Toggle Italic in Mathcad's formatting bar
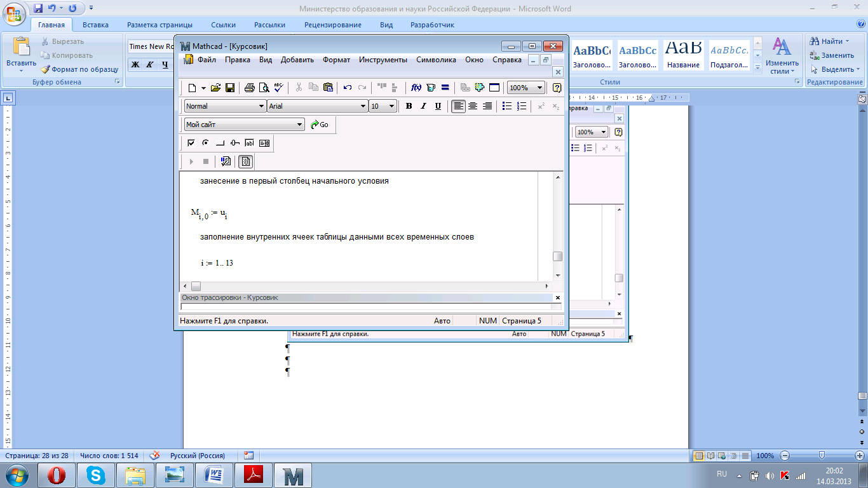The height and width of the screenshot is (488, 868). 423,106
